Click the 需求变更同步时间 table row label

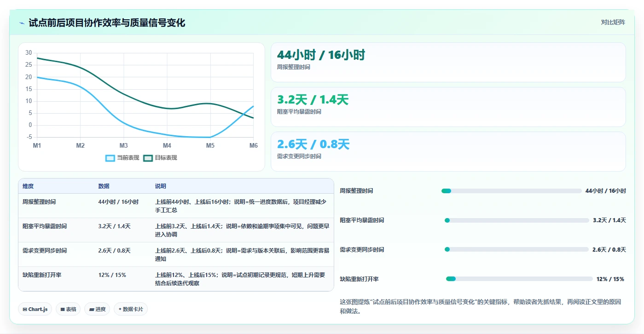45,251
